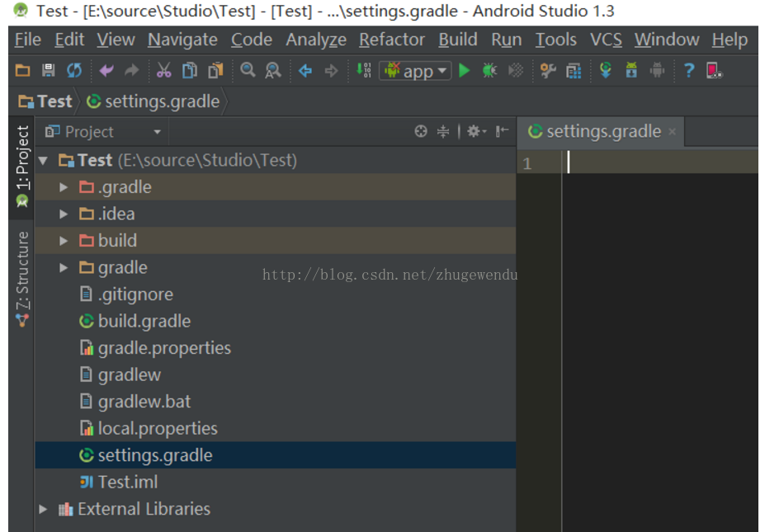Click the Replace magnifier icon
This screenshot has width=765, height=532.
(272, 71)
